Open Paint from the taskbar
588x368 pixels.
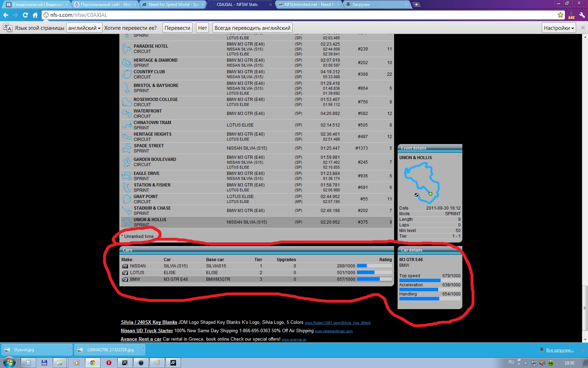157,363
